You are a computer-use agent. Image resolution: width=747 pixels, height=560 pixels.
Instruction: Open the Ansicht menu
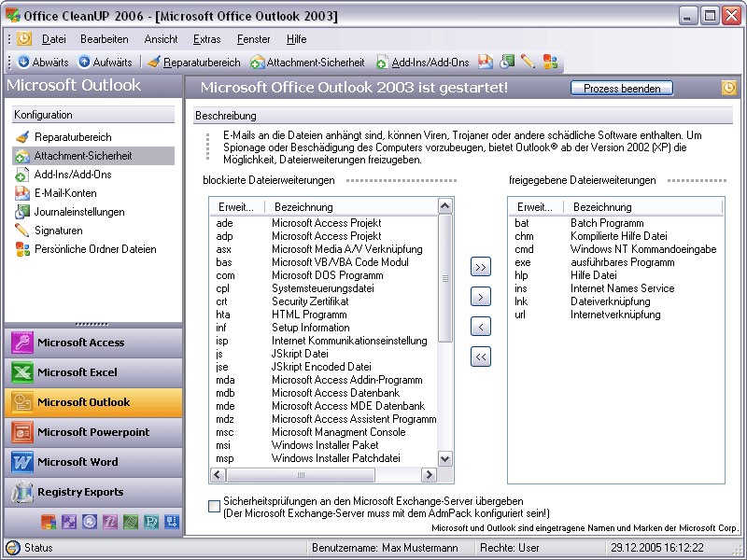[161, 39]
